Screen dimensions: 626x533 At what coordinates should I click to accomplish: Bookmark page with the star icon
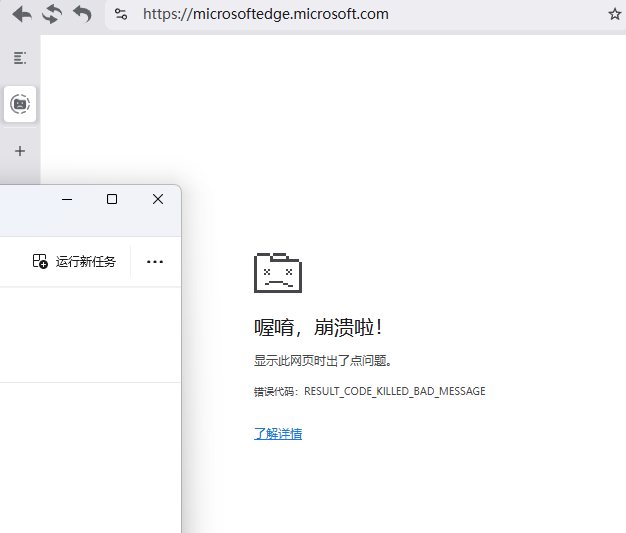pyautogui.click(x=614, y=14)
